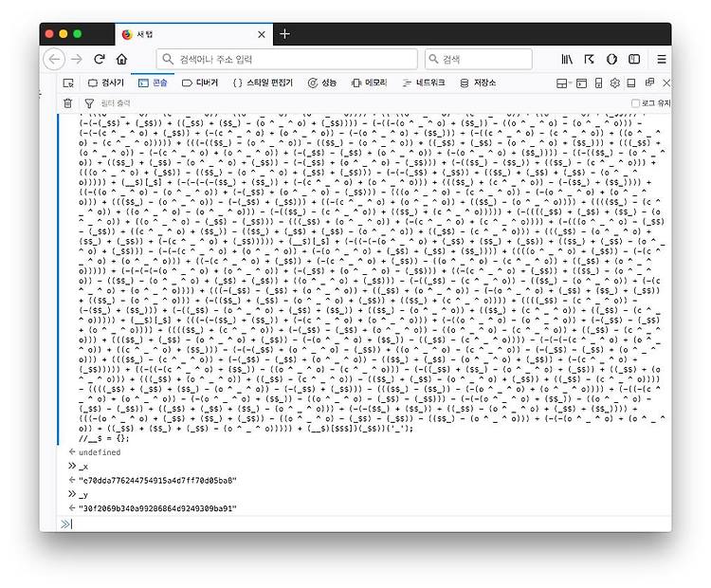
Task: Go to home page icon
Action: click(x=121, y=59)
